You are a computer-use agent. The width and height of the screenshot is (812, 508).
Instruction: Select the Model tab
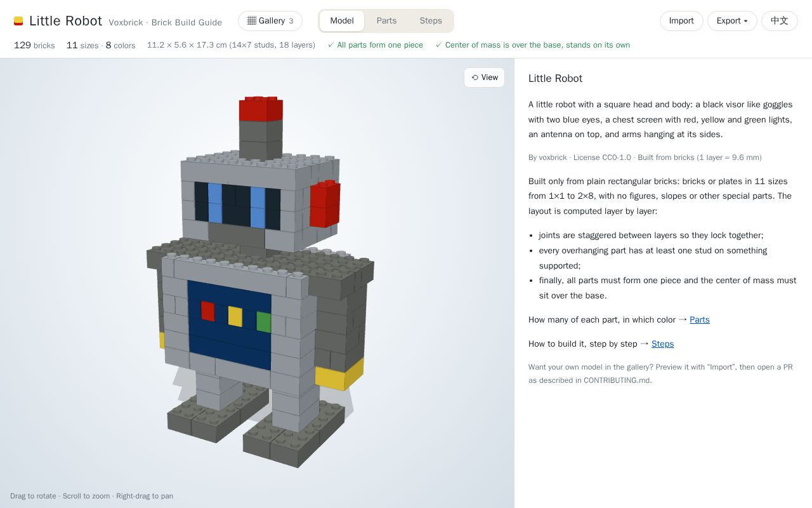point(342,21)
